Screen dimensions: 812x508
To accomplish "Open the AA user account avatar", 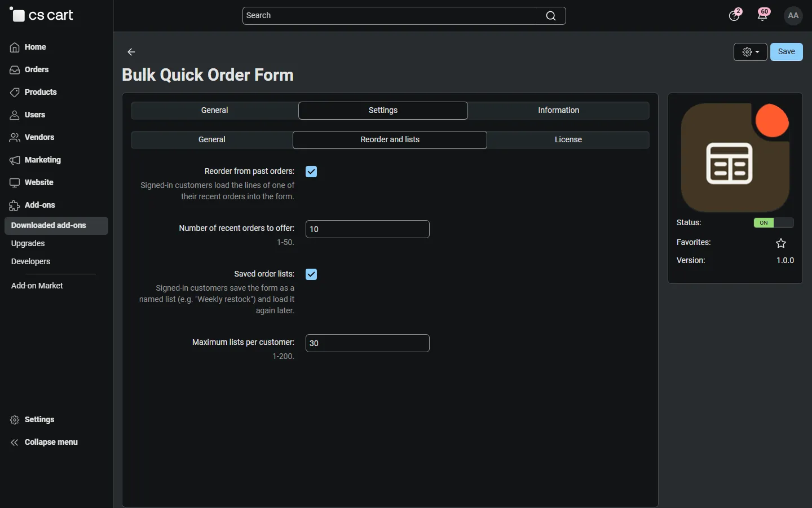I will [x=793, y=16].
